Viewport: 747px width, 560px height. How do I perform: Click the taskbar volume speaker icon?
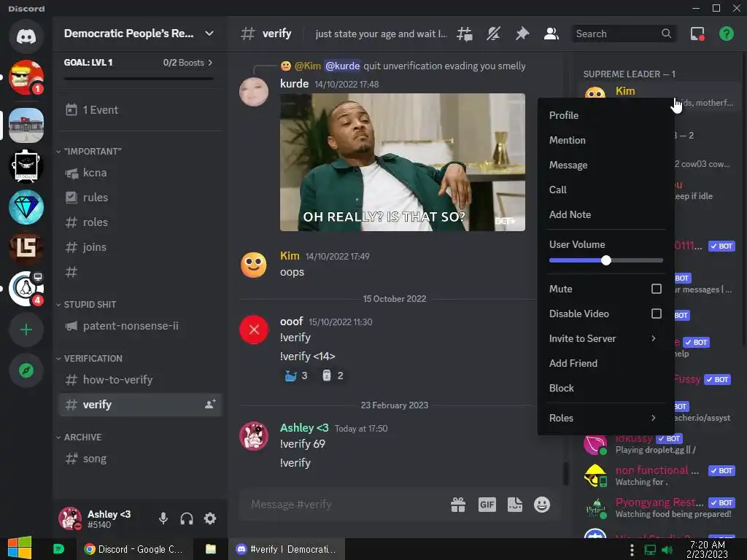pyautogui.click(x=667, y=550)
